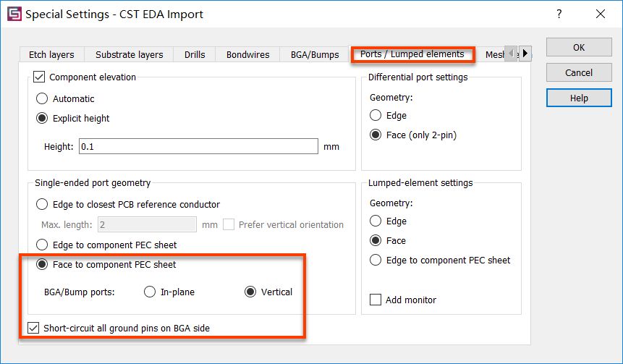Confirm settings with OK button
The width and height of the screenshot is (623, 364).
pyautogui.click(x=579, y=47)
